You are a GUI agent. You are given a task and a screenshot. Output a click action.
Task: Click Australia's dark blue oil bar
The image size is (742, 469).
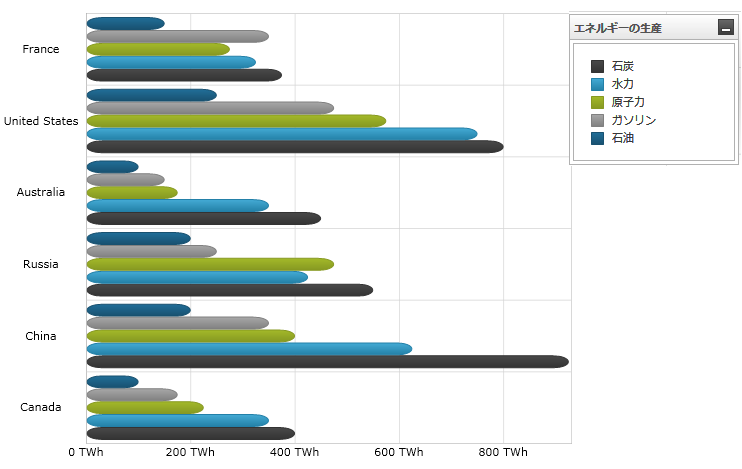112,167
